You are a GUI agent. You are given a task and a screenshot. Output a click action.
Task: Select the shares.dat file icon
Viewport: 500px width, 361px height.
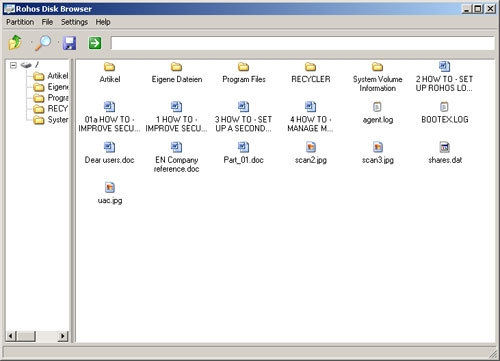pyautogui.click(x=445, y=147)
